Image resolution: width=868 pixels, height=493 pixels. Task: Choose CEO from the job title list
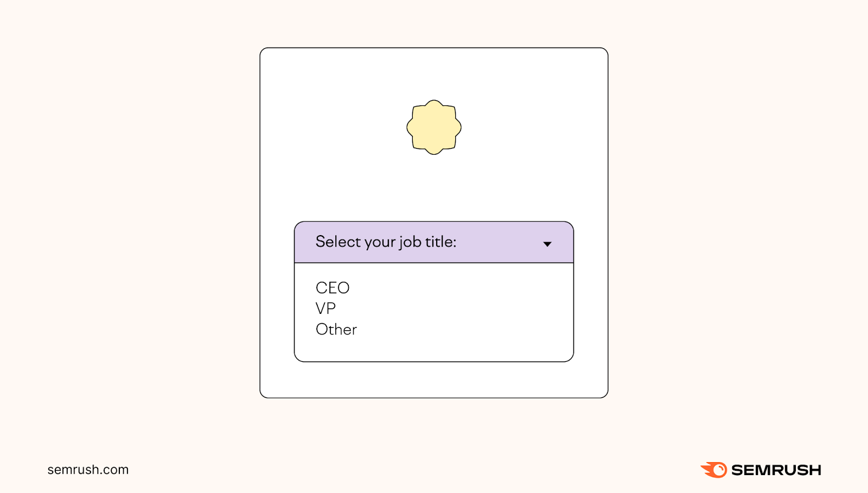coord(333,288)
